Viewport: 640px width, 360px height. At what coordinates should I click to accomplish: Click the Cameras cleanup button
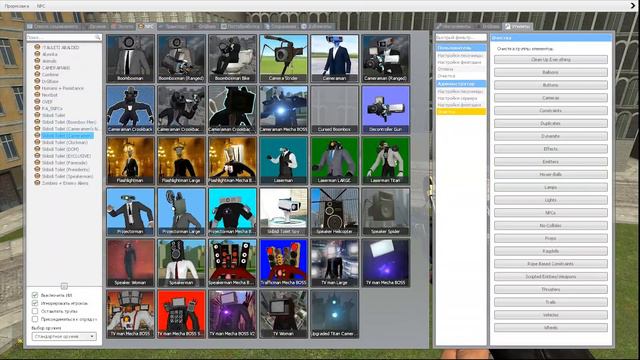(551, 98)
